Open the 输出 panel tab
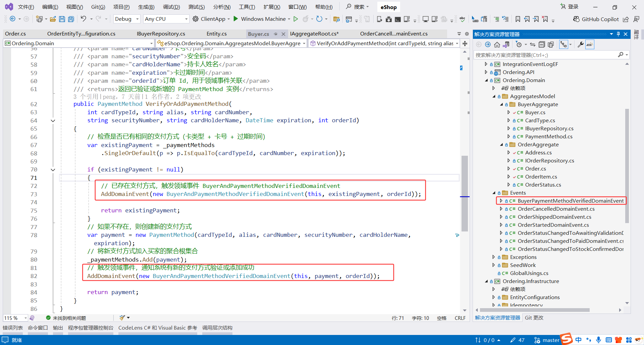This screenshot has width=644, height=345. 58,328
